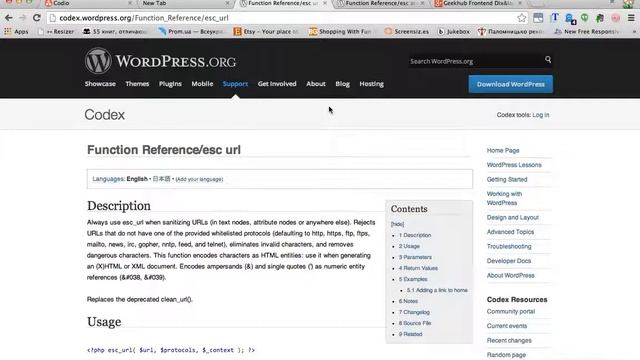Image resolution: width=640 pixels, height=360 pixels.
Task: Jump to 8 Source File in Contents
Action: tap(415, 323)
